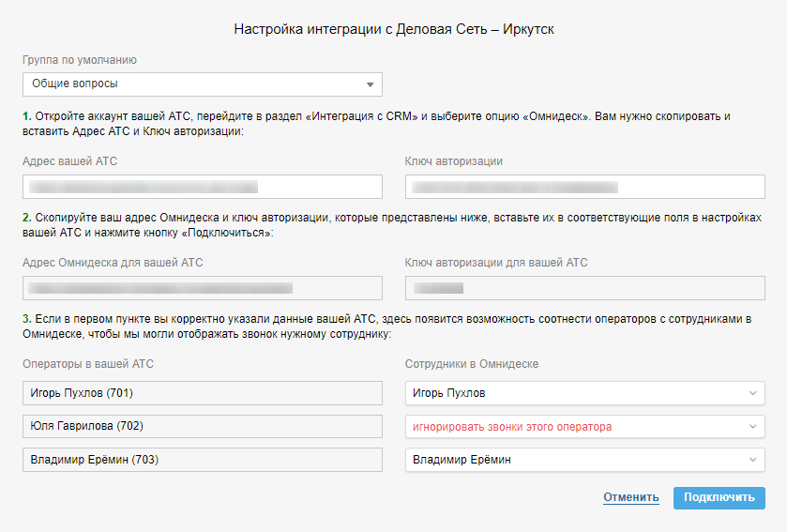
Task: Select operator field 'Юля Гаврилова (702)'
Action: (x=203, y=426)
